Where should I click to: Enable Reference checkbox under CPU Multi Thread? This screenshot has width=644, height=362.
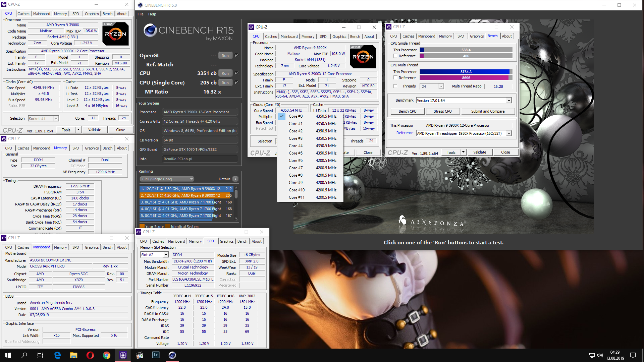395,78
